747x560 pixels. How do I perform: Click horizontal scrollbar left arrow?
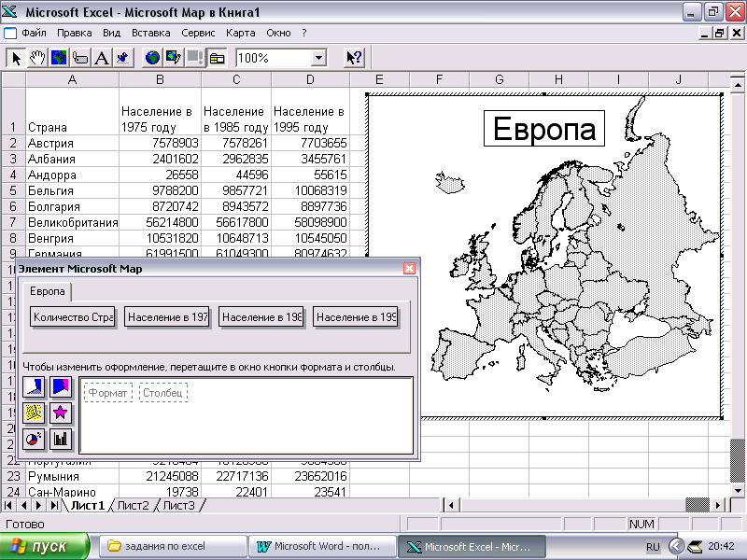tap(451, 505)
